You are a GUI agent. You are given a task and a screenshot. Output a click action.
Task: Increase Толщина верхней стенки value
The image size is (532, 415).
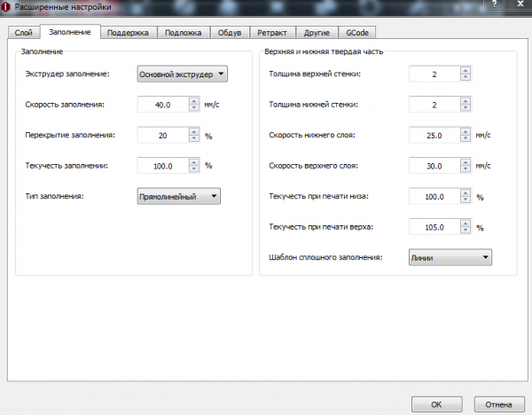tap(465, 70)
